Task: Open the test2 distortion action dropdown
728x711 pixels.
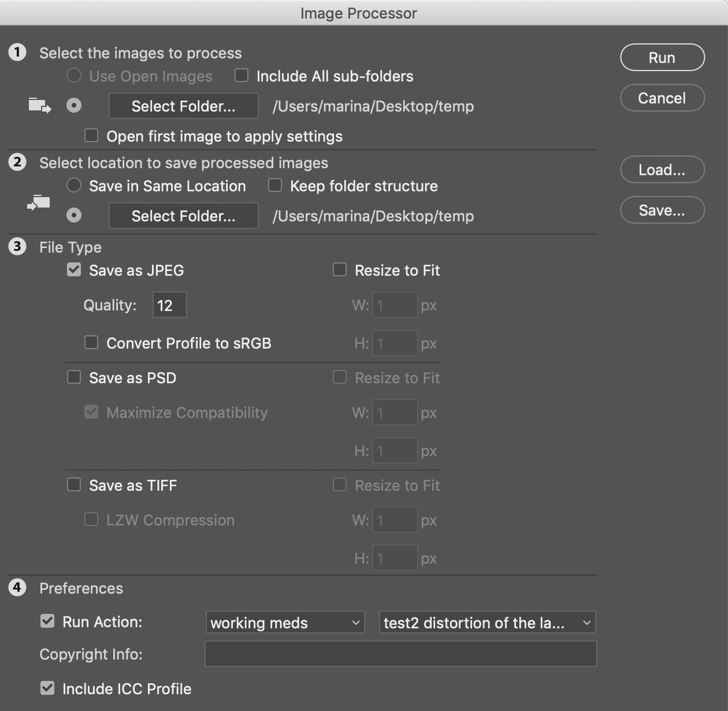Action: [487, 623]
